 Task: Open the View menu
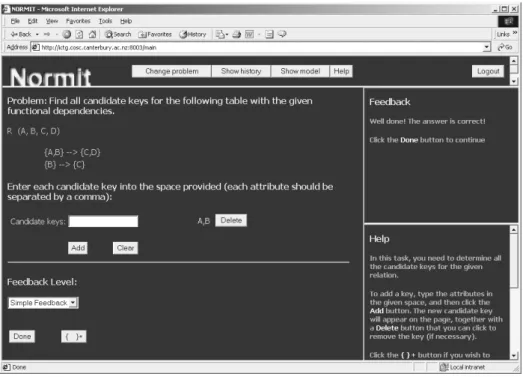click(x=52, y=21)
